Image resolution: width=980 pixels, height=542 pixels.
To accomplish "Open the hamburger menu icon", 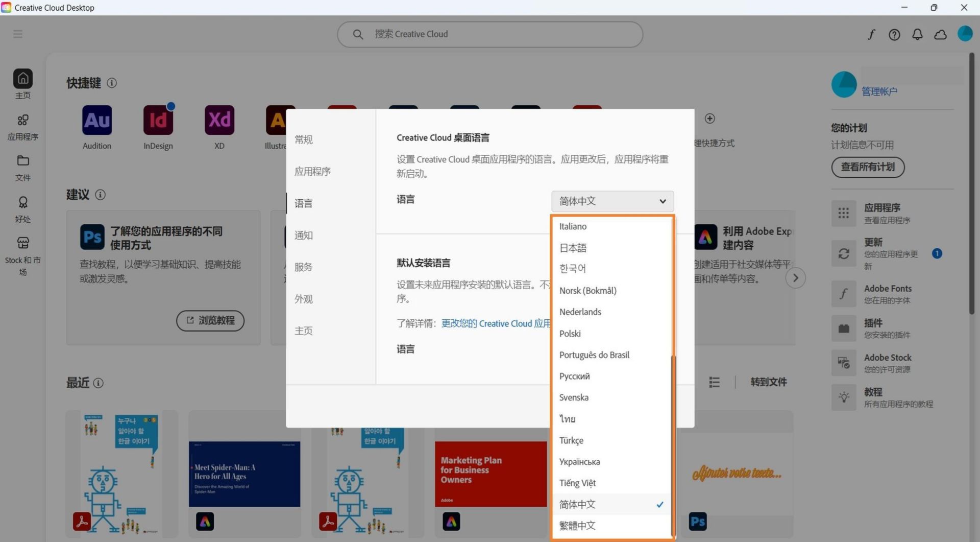I will point(18,34).
